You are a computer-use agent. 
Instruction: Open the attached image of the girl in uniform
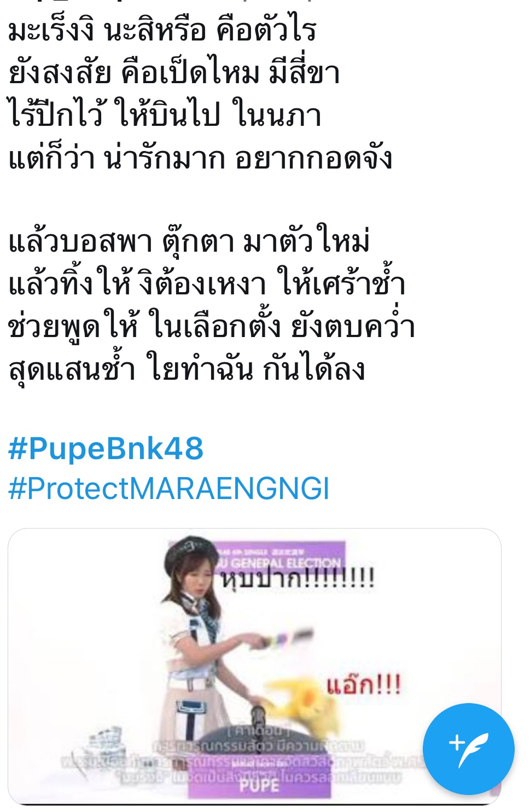tap(254, 666)
